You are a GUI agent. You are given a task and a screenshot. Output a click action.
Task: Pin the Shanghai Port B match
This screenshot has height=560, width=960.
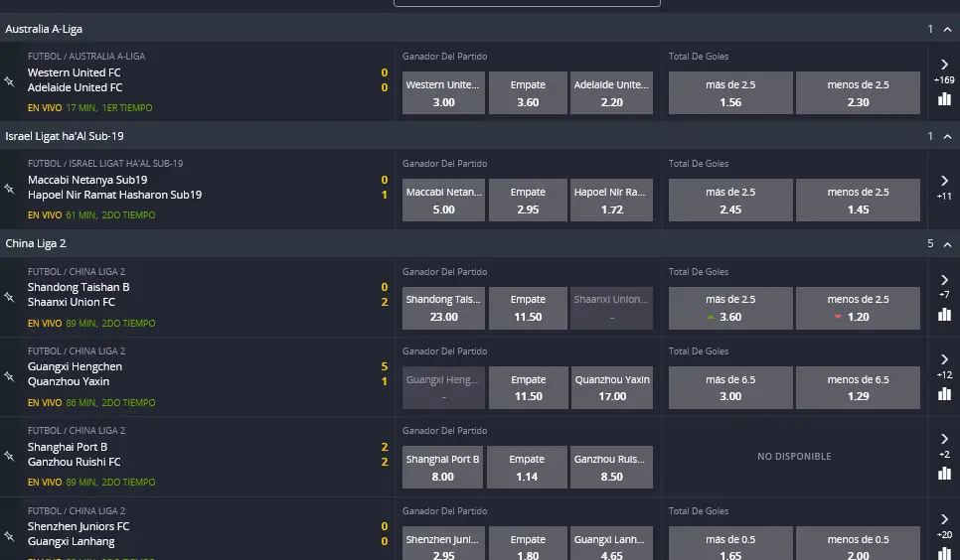[x=9, y=456]
